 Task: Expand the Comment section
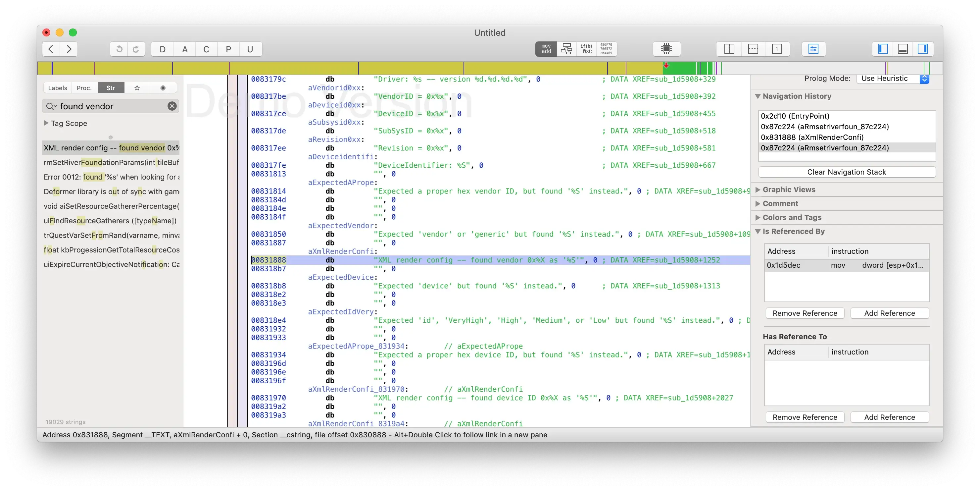(758, 204)
